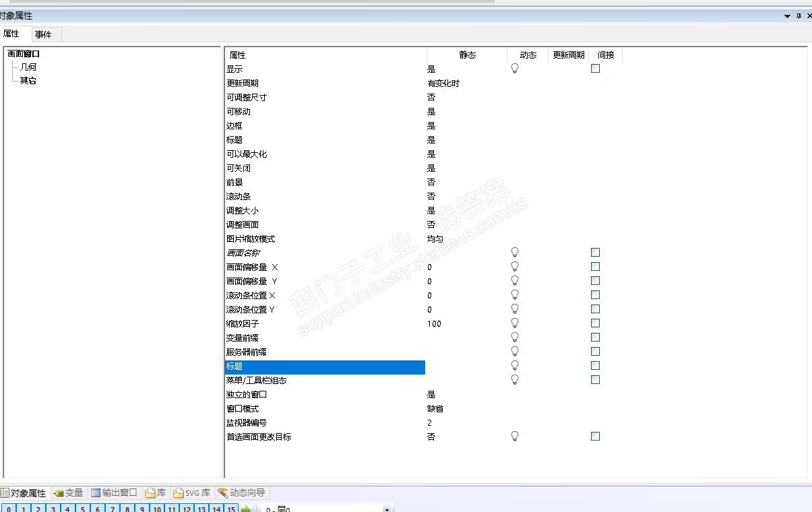This screenshot has width=812, height=512.
Task: Tick the 间接 checkbox for 滚动条位置 Y
Action: pyautogui.click(x=595, y=309)
